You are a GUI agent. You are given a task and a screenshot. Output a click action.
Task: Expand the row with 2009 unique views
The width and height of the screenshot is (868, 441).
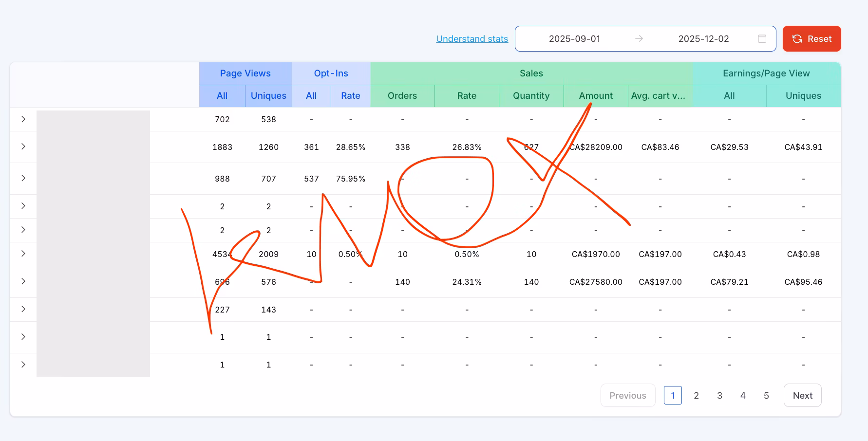point(23,254)
